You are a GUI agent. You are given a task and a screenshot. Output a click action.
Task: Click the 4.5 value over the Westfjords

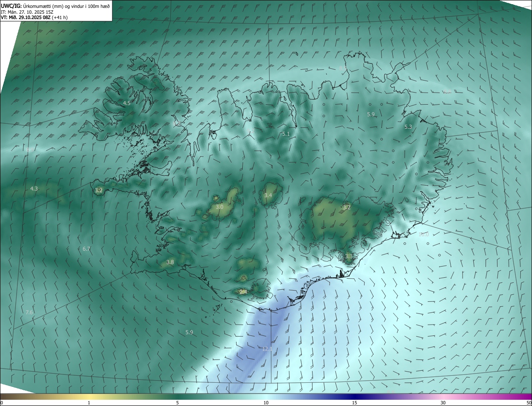(x=127, y=103)
